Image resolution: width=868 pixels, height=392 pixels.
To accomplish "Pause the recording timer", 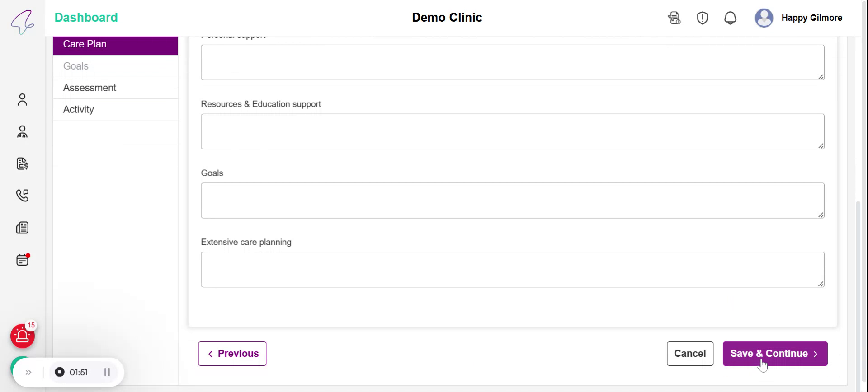I will click(x=107, y=372).
